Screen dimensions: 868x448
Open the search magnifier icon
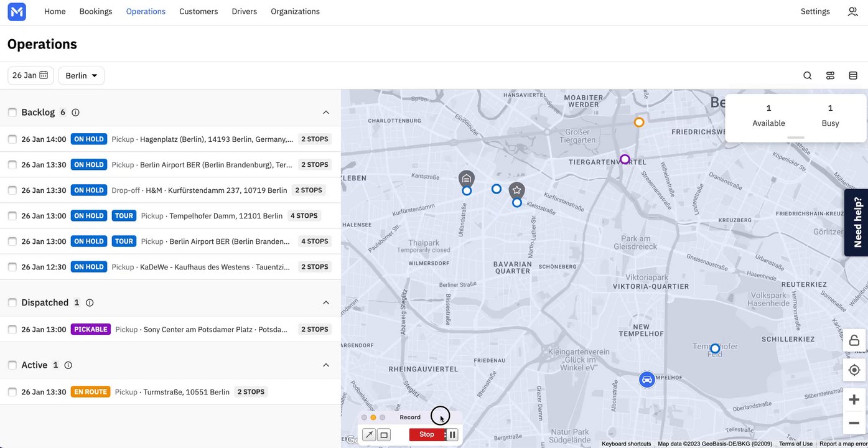pyautogui.click(x=808, y=76)
